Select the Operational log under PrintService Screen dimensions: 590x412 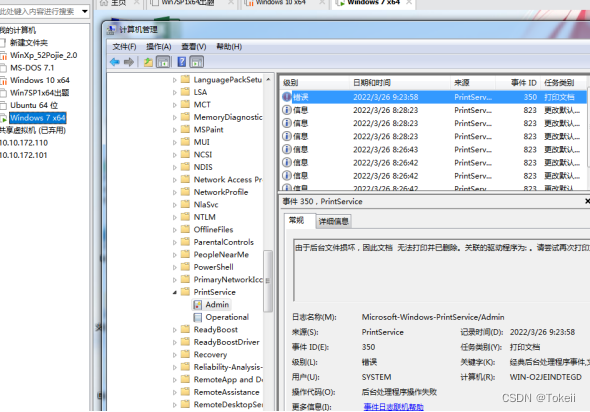point(227,317)
